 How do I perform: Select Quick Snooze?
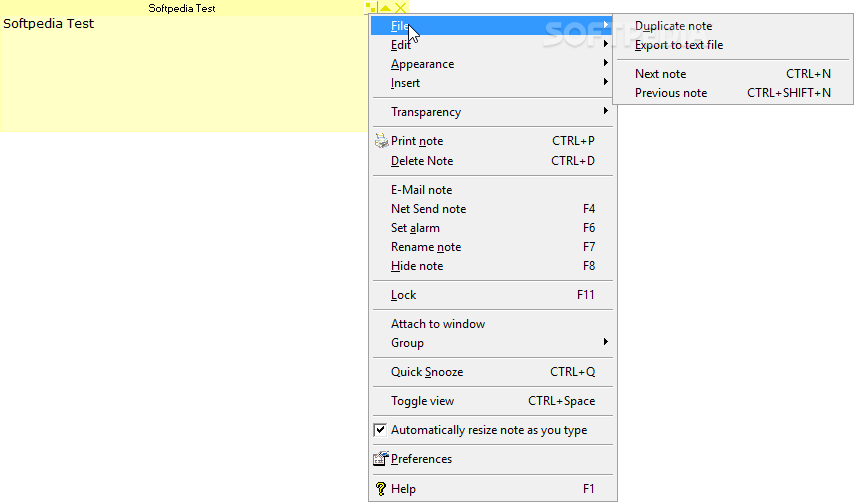coord(492,372)
